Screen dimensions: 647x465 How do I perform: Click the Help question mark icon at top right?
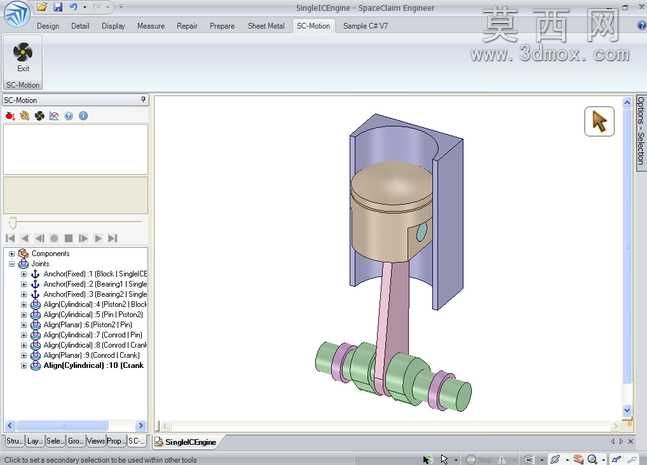pos(642,26)
